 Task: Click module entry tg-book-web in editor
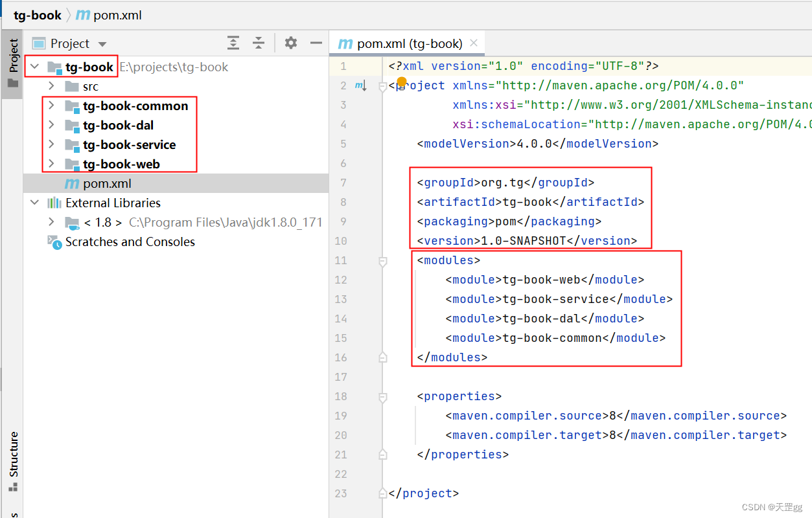tap(541, 280)
